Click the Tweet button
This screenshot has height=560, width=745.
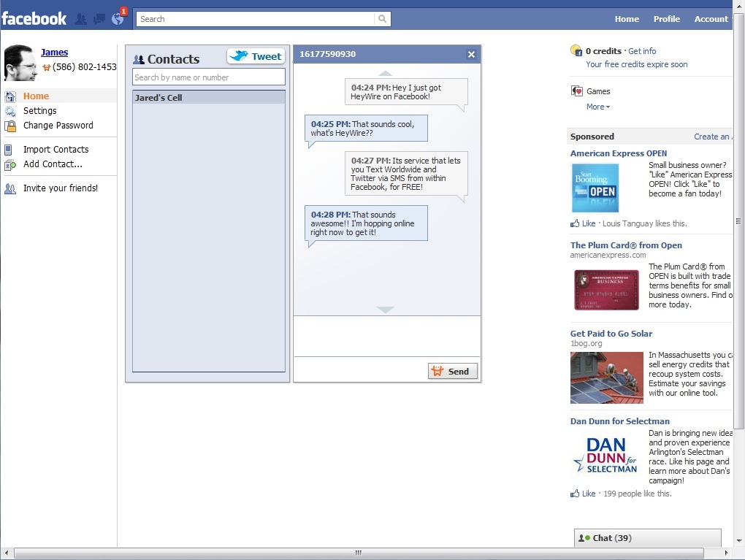coord(256,56)
